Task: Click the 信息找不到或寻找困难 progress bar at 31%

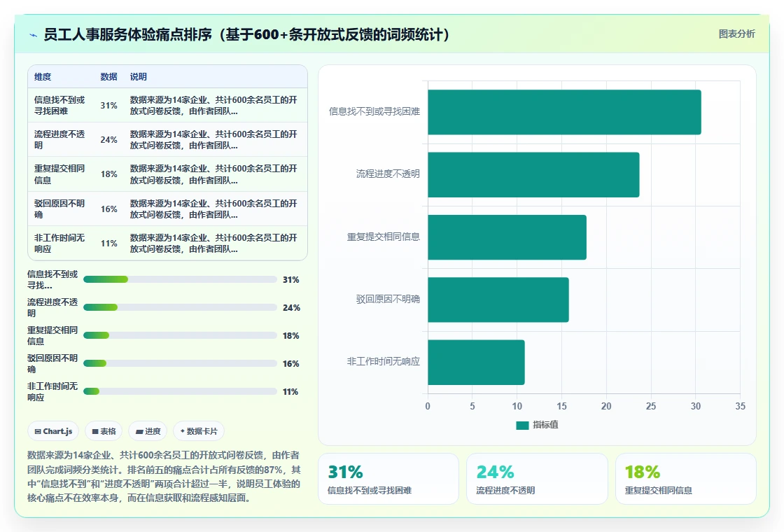Action: (x=180, y=279)
